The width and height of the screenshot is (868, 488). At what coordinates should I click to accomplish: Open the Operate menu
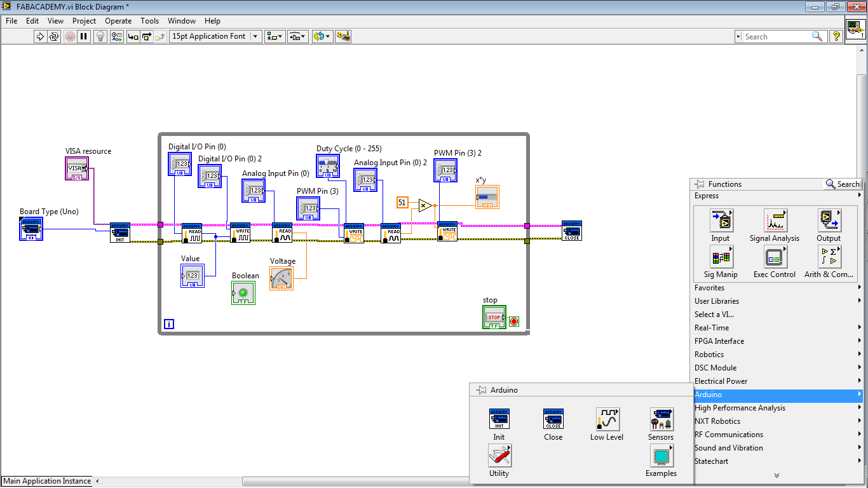tap(118, 21)
